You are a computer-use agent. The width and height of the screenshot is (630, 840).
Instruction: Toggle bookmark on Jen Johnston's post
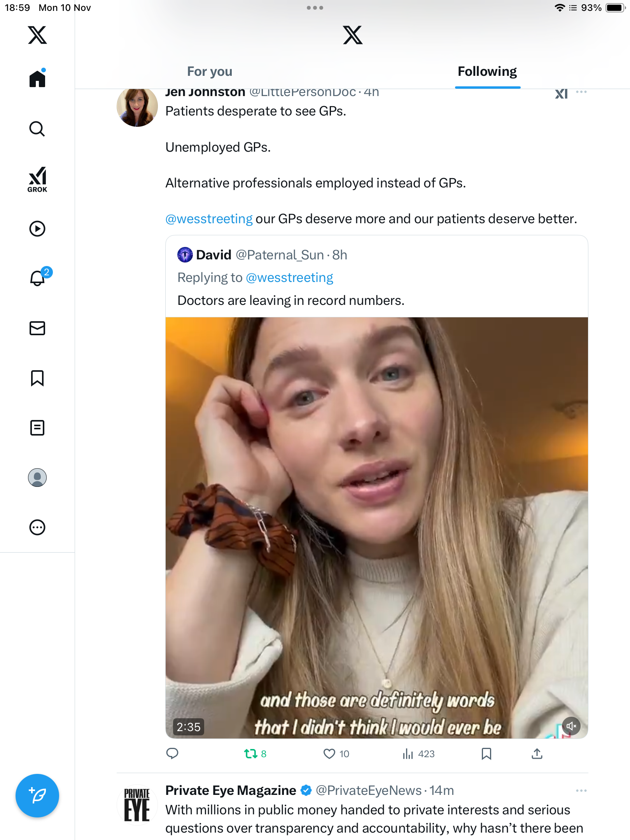[486, 754]
